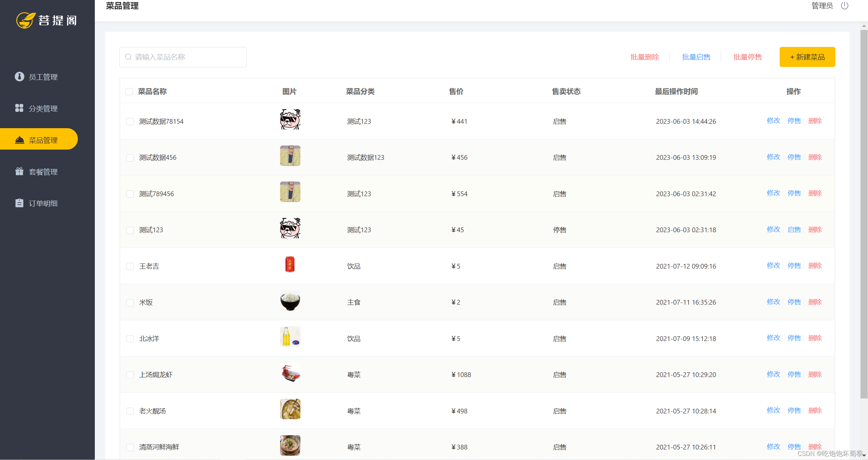The image size is (868, 460).
Task: Tick checkbox for 测试数据78154
Action: (130, 121)
